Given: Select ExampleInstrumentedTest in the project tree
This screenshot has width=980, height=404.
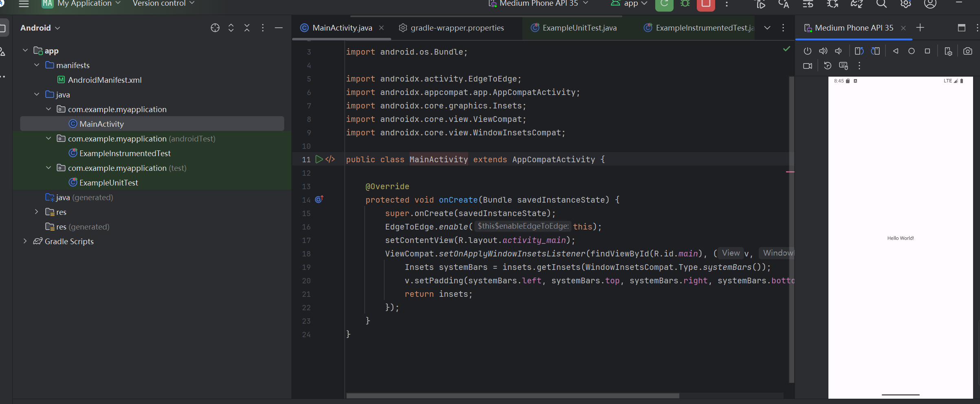Looking at the screenshot, I should pos(125,153).
